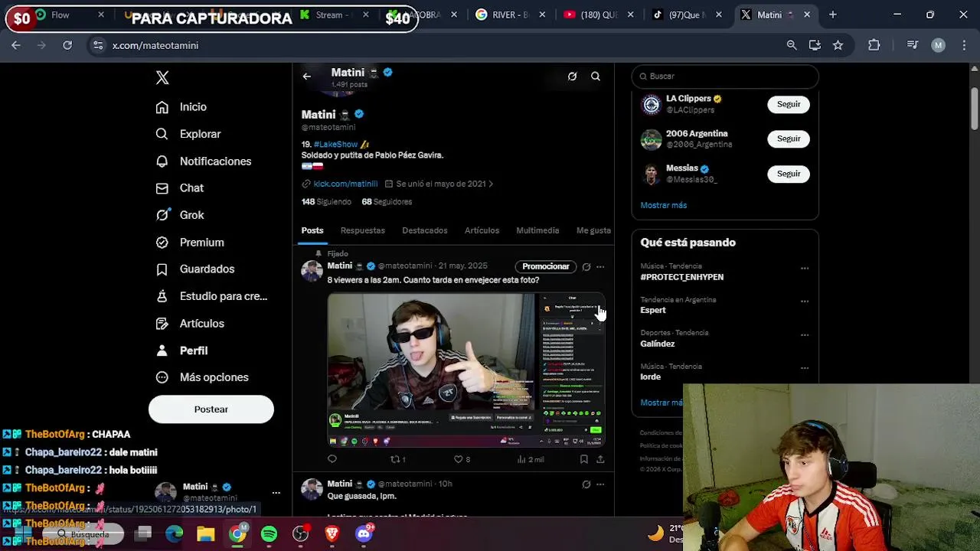The image size is (980, 551).
Task: Click the Buscar search field
Action: (725, 77)
